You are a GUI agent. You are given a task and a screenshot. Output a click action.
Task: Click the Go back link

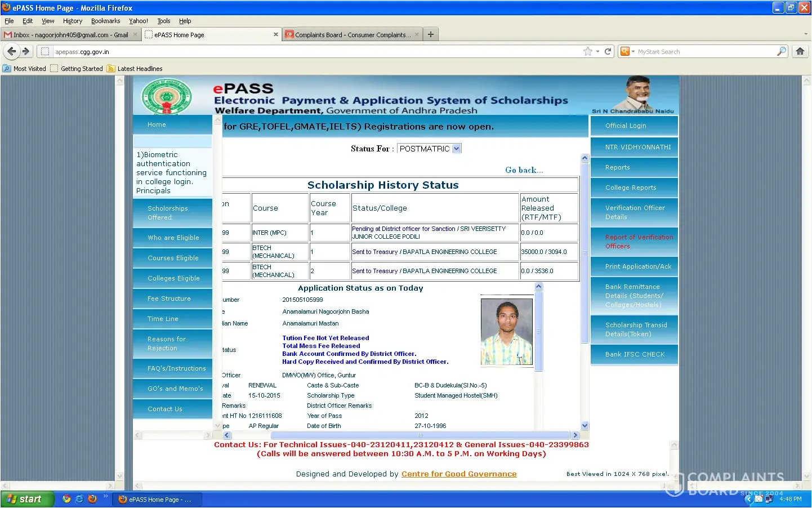(524, 170)
